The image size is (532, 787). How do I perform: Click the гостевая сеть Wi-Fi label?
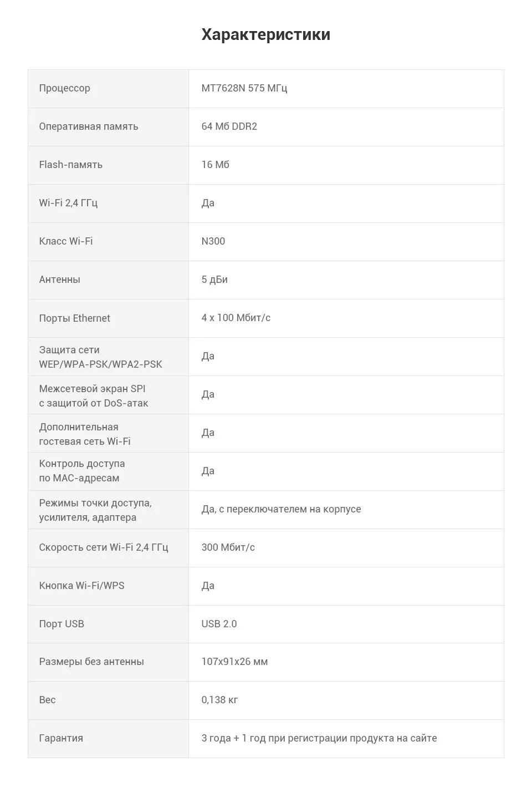pos(85,441)
